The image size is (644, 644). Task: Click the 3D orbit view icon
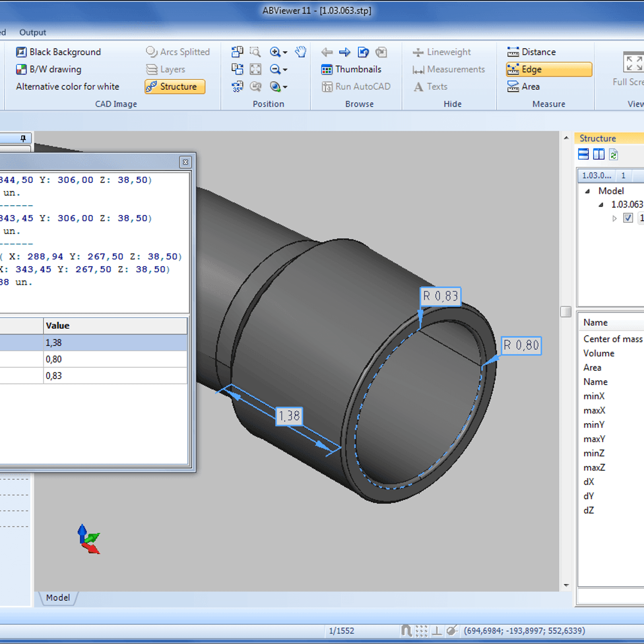pos(275,87)
